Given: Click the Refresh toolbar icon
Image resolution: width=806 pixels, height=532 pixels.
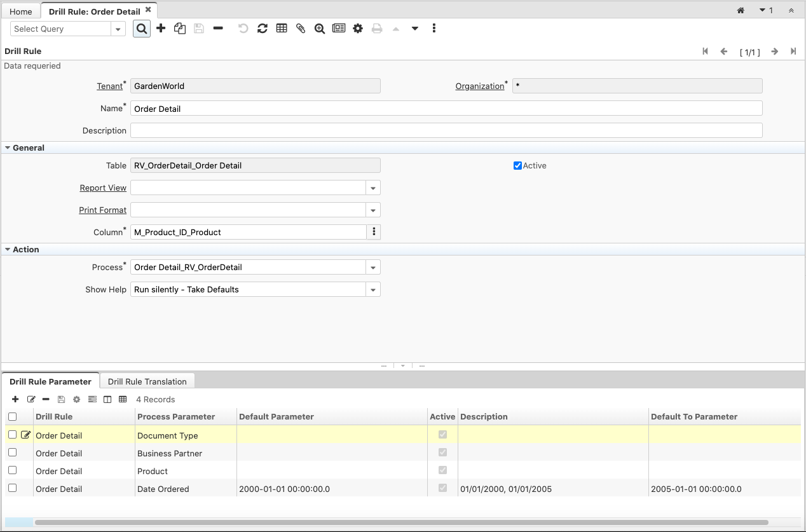Looking at the screenshot, I should point(262,29).
